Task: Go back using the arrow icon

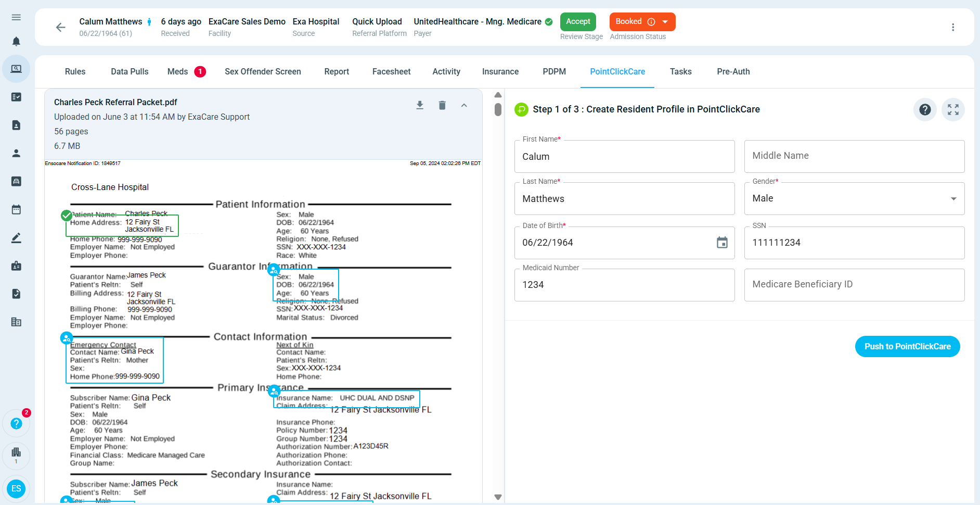Action: click(x=61, y=27)
